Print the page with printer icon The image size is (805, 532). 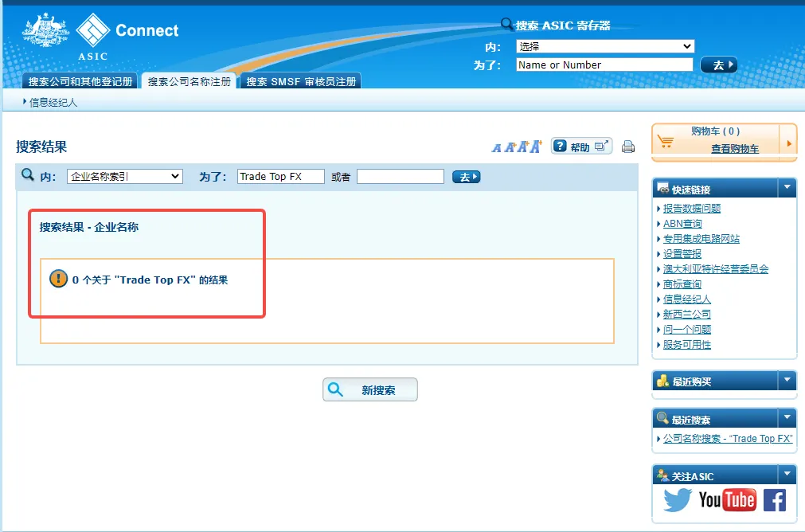coord(628,147)
